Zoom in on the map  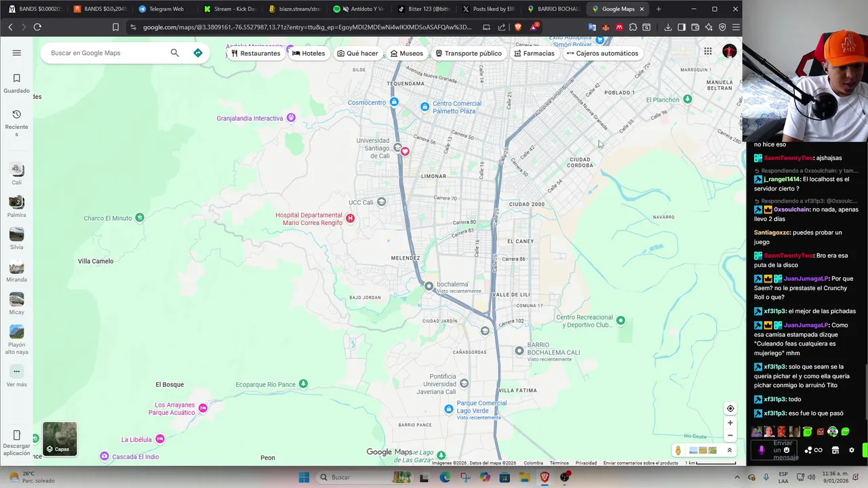pyautogui.click(x=730, y=423)
